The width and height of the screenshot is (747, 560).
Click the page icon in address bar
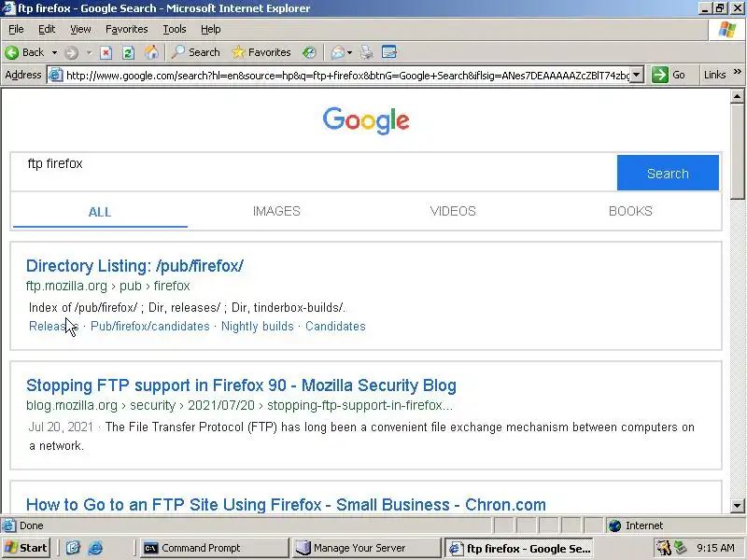(x=56, y=76)
